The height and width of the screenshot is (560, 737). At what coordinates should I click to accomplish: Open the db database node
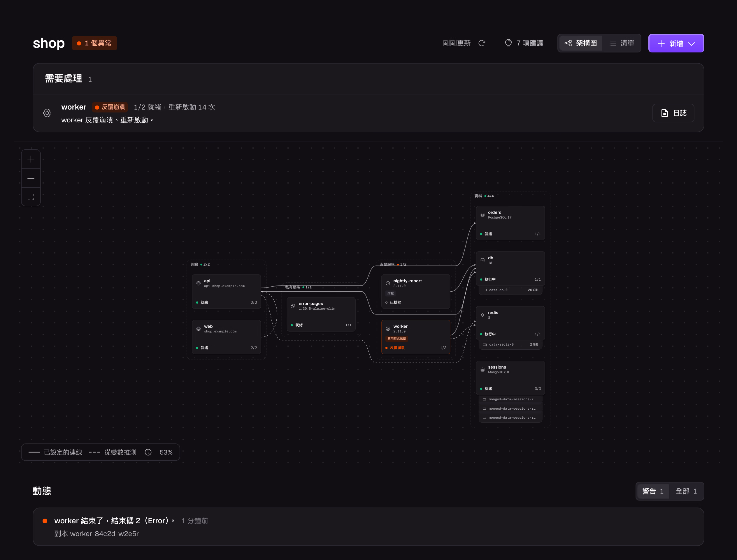pos(510,268)
